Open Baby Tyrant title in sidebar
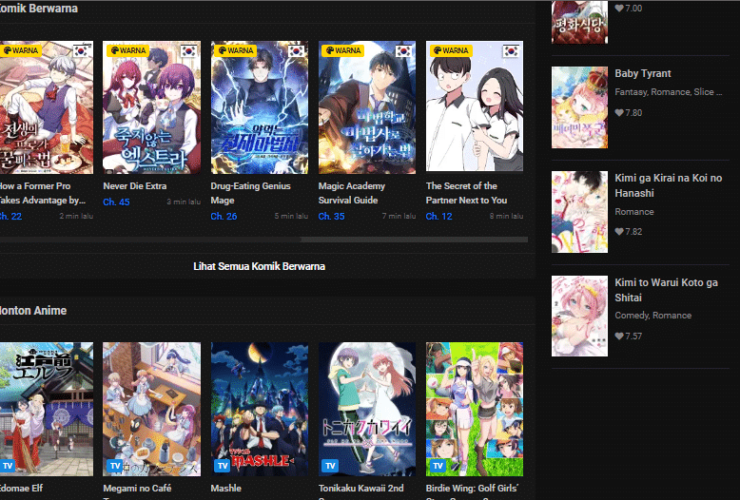Image resolution: width=740 pixels, height=500 pixels. coord(643,74)
